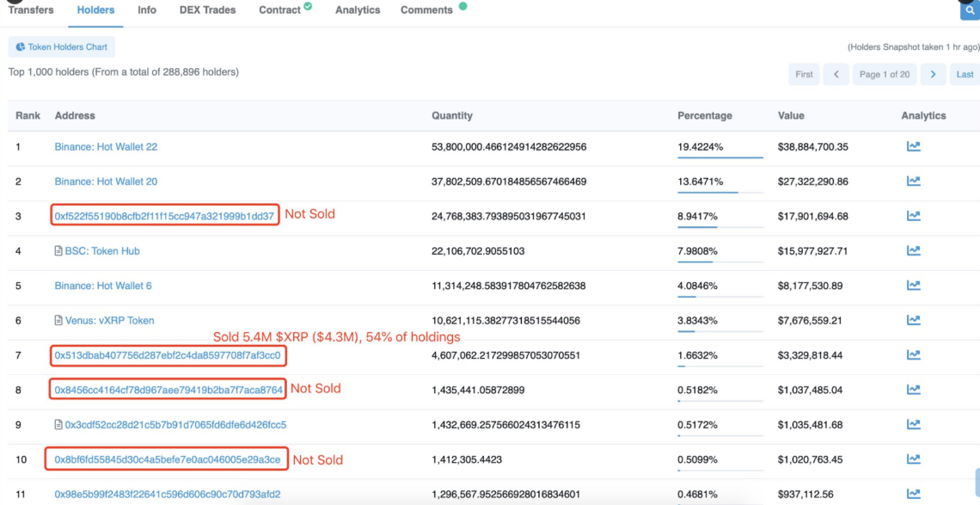Click contract file icon beside Venus: vXRP Token

[58, 321]
